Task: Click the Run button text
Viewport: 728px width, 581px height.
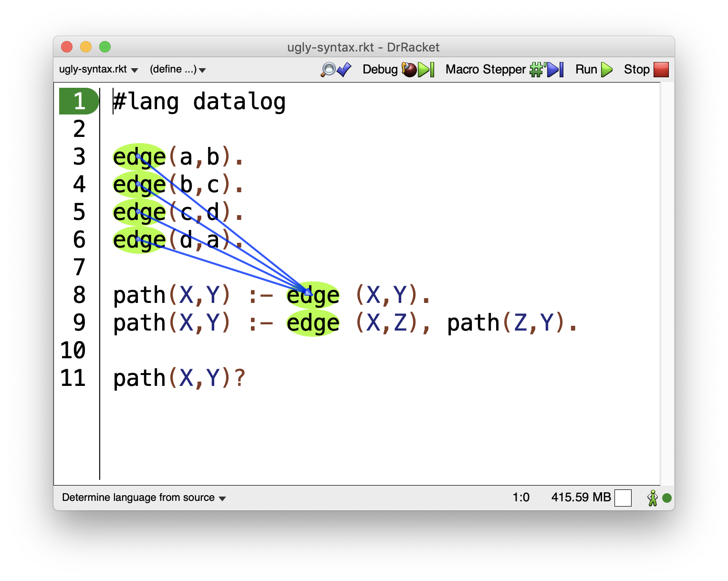Action: click(x=586, y=70)
